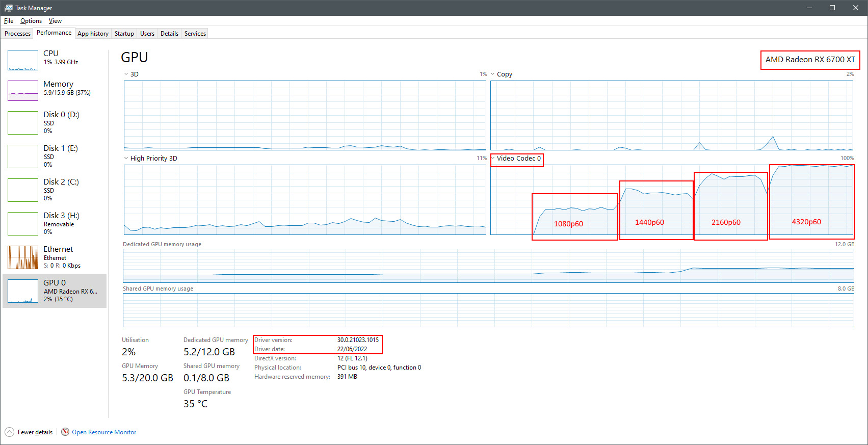
Task: Click the Shared GPU memory usage graph
Action: tap(488, 310)
